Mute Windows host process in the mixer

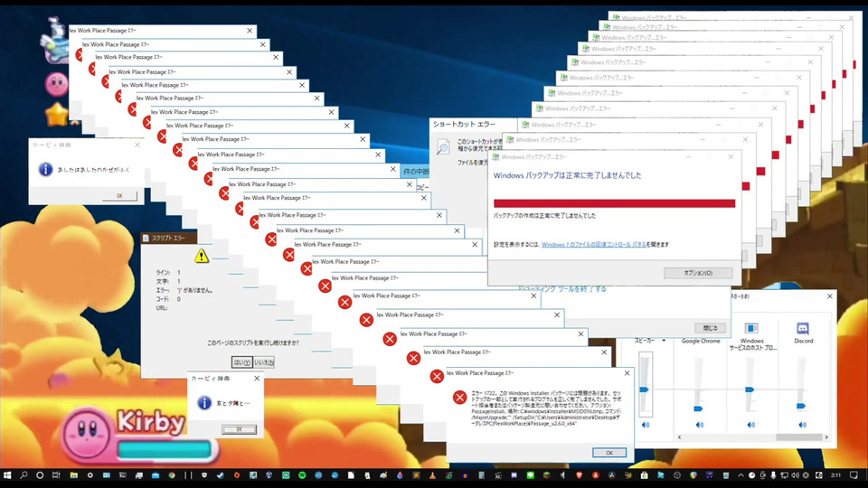pyautogui.click(x=751, y=425)
